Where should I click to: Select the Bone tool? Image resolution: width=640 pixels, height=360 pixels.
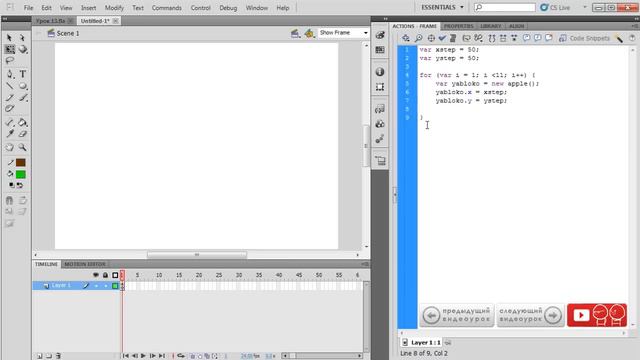point(10,122)
